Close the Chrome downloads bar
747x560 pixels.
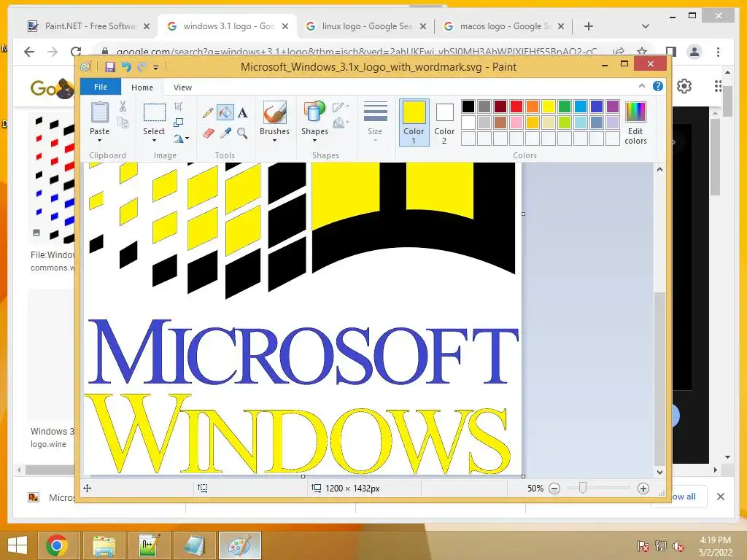tap(721, 497)
